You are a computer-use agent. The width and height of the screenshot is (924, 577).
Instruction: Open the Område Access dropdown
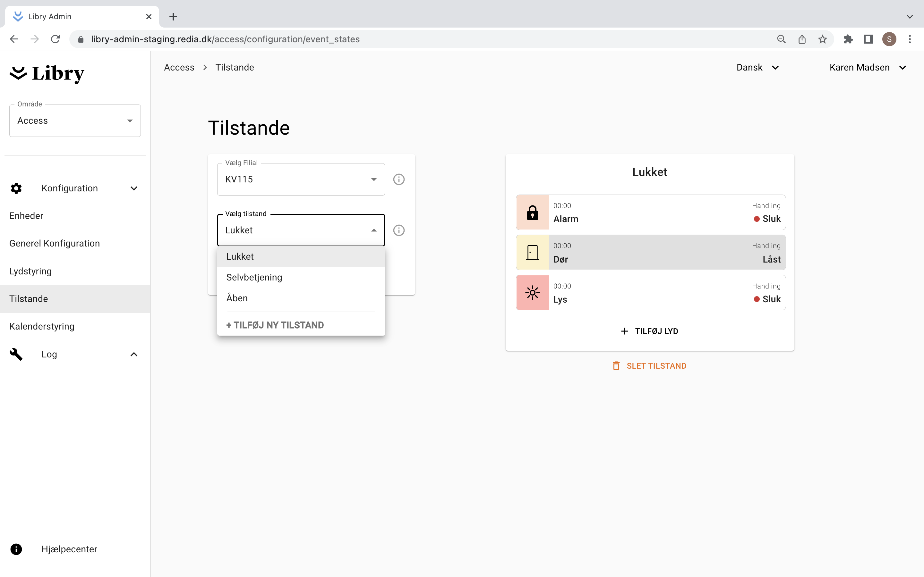click(75, 121)
